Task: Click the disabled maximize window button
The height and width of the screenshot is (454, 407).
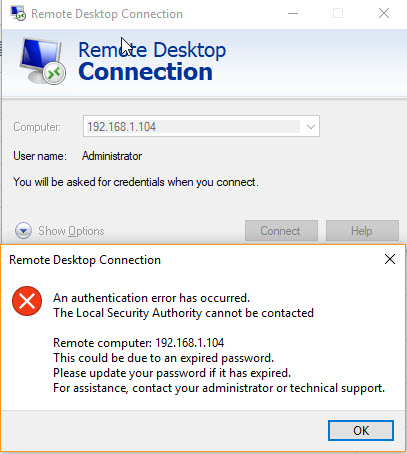Action: pos(338,13)
